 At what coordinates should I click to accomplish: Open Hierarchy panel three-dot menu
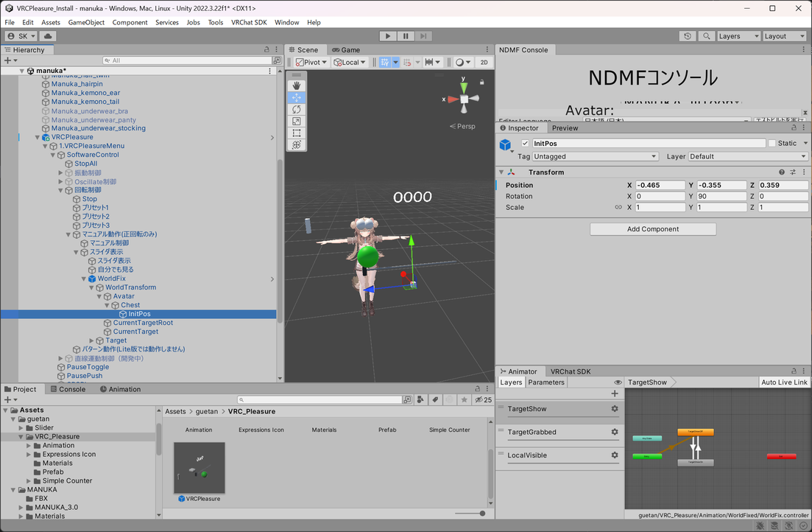277,50
